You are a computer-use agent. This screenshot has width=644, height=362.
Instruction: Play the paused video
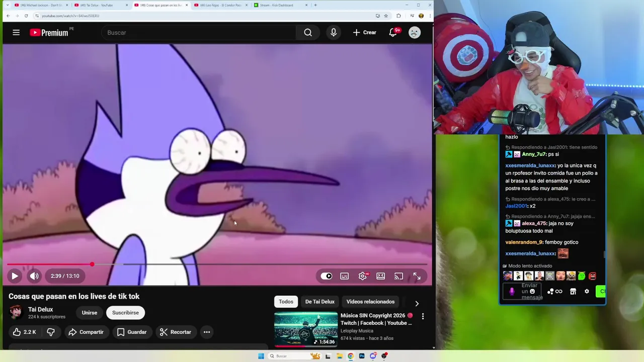coord(15,276)
